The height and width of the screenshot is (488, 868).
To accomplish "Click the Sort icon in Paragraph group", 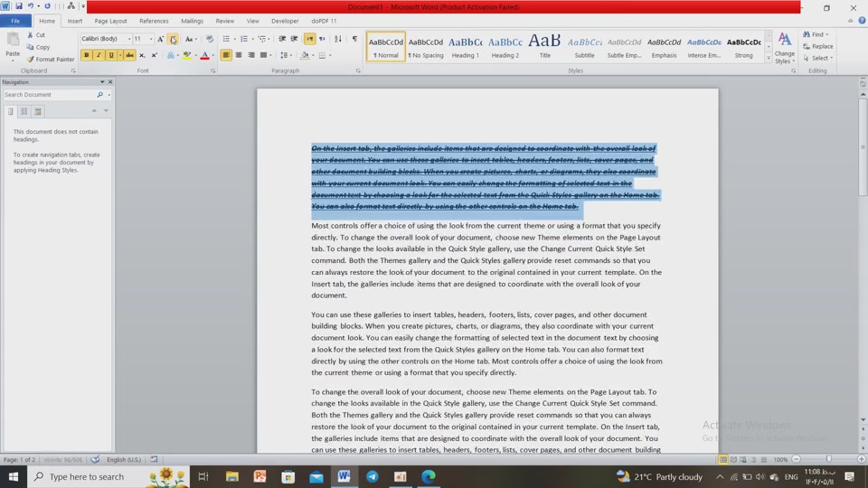I will coord(338,39).
